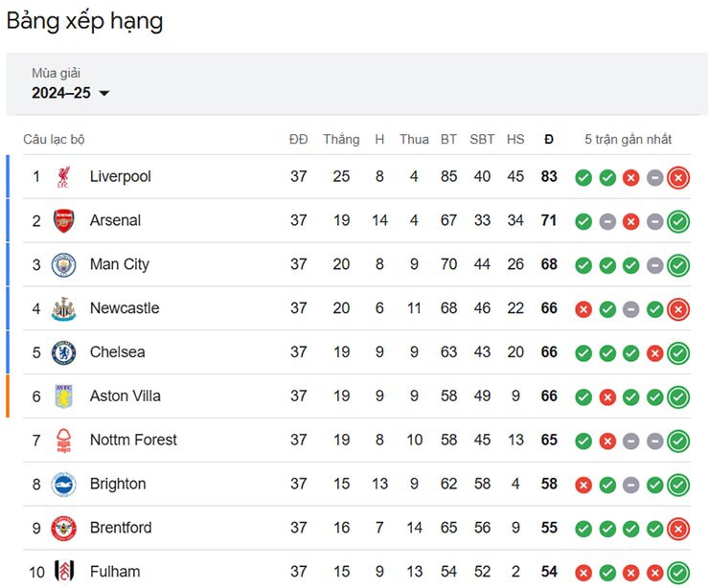This screenshot has height=588, width=709.
Task: Open the Newcastle team link
Action: tap(125, 308)
